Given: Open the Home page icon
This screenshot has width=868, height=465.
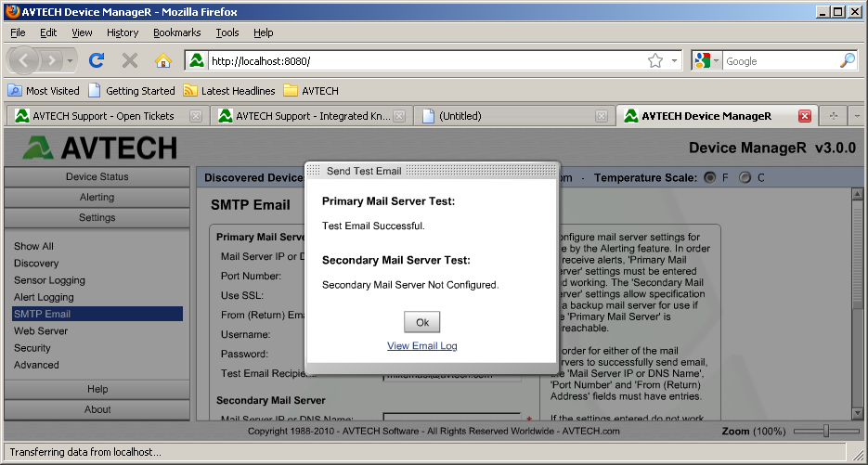Looking at the screenshot, I should tap(163, 60).
